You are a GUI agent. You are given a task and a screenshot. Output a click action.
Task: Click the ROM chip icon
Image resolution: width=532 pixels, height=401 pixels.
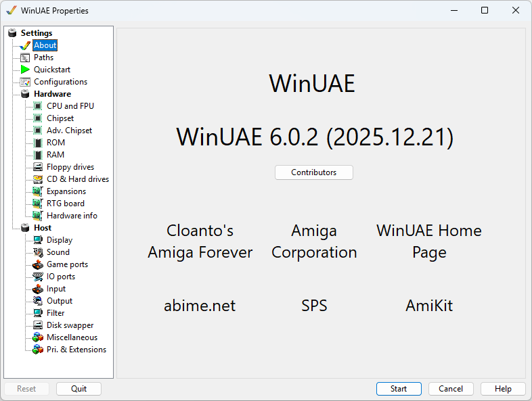[x=38, y=143]
